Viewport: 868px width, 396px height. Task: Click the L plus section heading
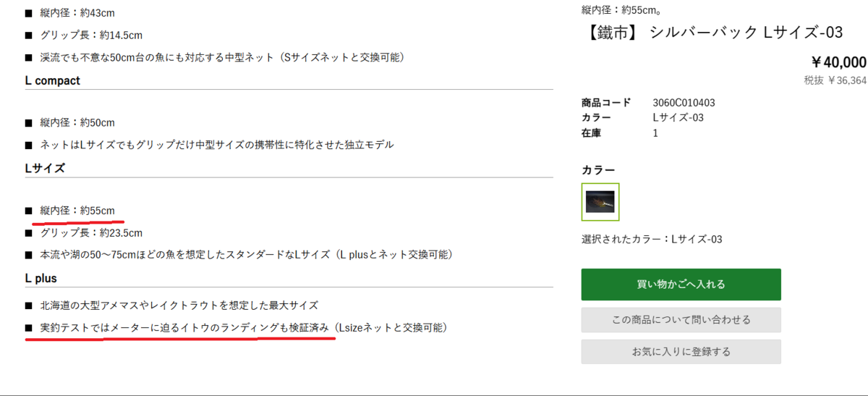click(x=41, y=278)
